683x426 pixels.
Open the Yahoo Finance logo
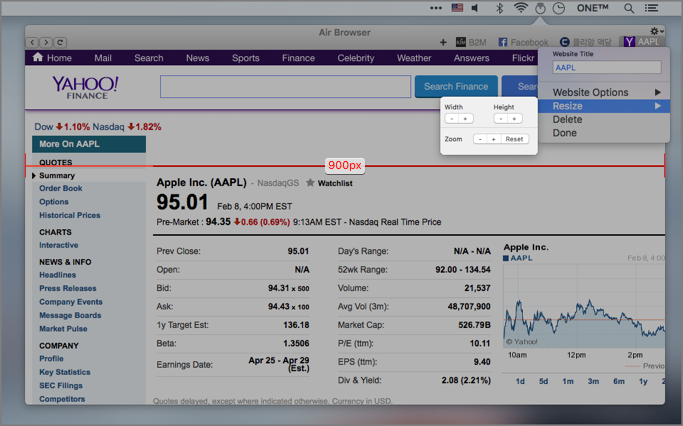pos(85,88)
